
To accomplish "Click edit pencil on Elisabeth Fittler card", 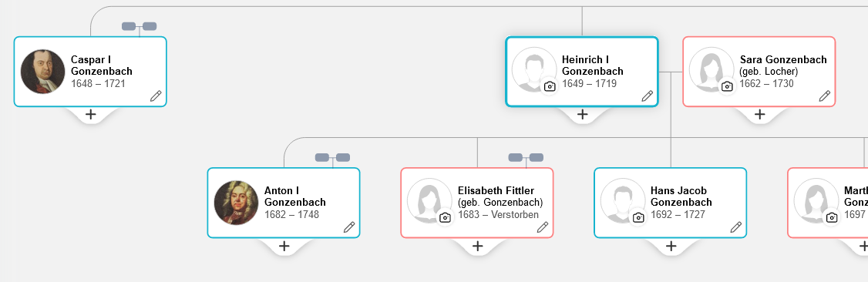I will [x=543, y=227].
